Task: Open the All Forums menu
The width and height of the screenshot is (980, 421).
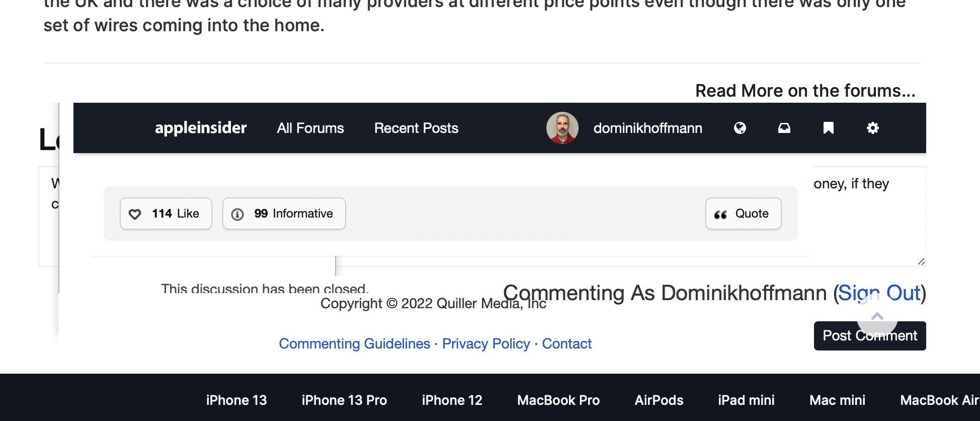Action: coord(310,128)
